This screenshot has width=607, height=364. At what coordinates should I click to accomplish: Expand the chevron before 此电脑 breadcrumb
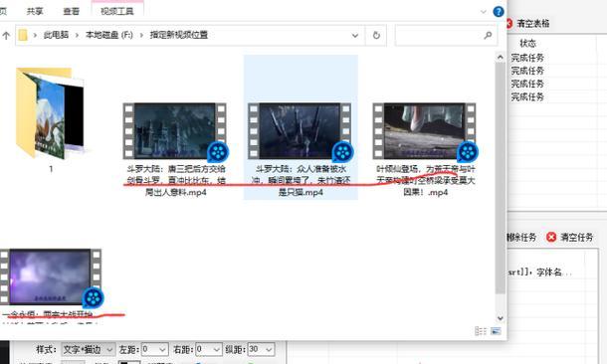(x=35, y=35)
